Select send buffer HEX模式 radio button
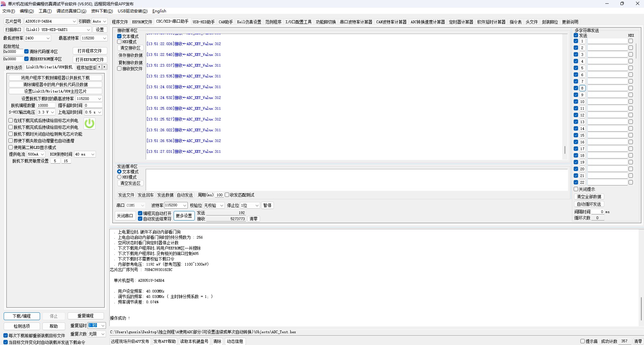Viewport: 644px width, 345px height. click(119, 177)
